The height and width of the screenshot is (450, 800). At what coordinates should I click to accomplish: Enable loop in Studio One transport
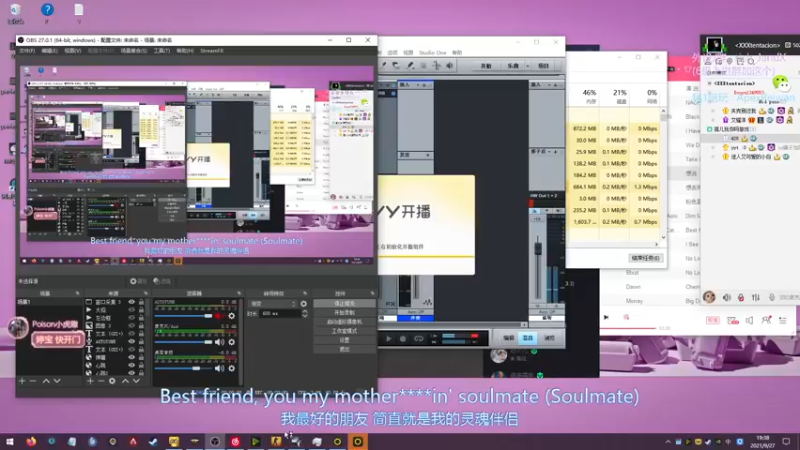coord(419,338)
